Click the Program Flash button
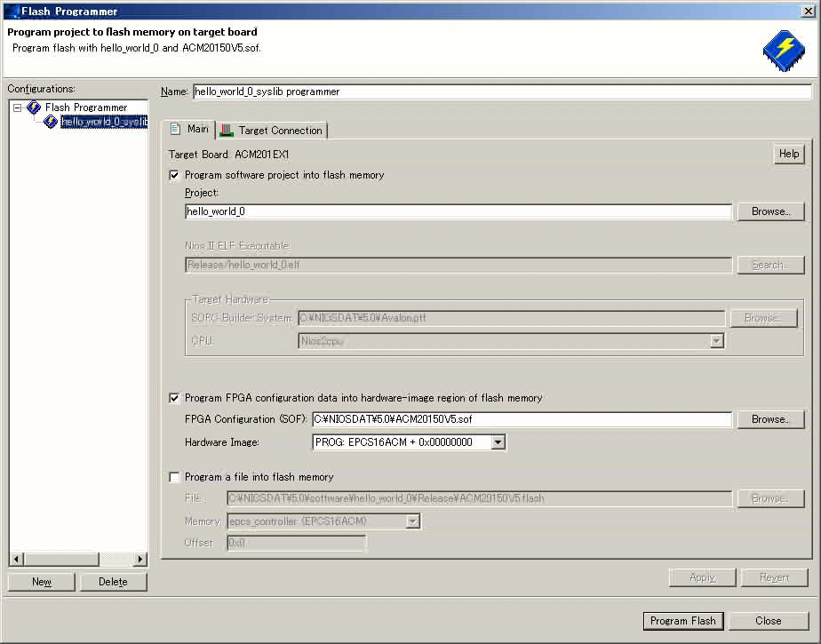Viewport: 821px width, 644px height. click(x=682, y=621)
